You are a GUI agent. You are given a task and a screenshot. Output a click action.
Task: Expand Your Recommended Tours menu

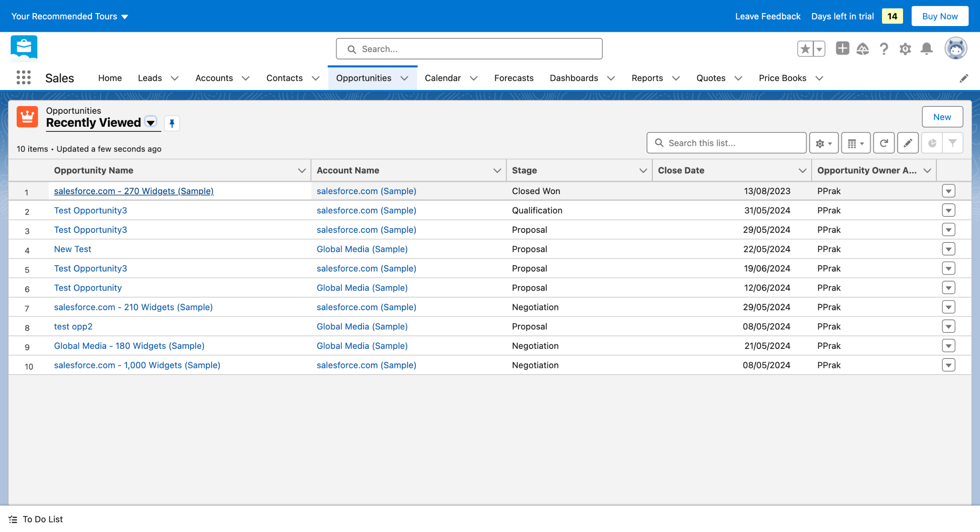70,16
